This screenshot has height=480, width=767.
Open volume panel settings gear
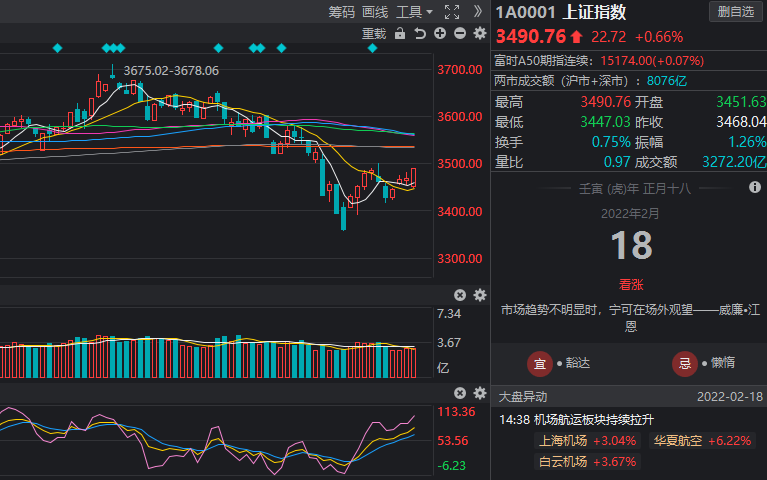point(479,295)
